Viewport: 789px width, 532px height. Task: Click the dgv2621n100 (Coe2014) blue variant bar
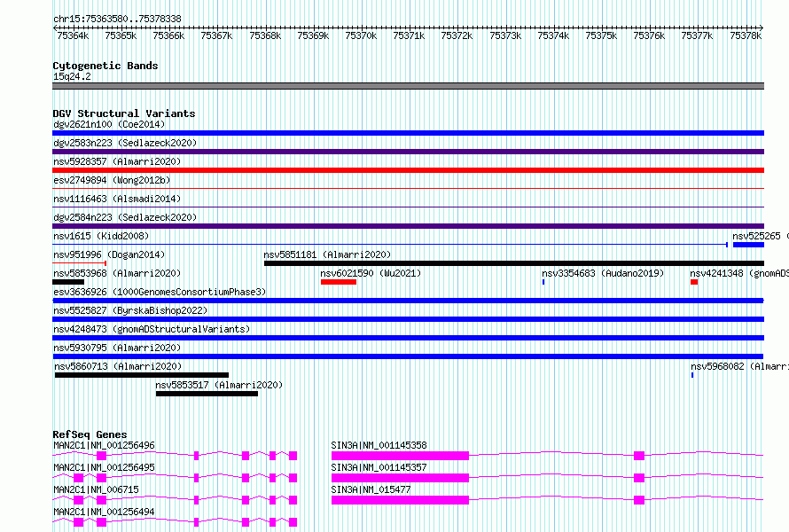point(408,133)
